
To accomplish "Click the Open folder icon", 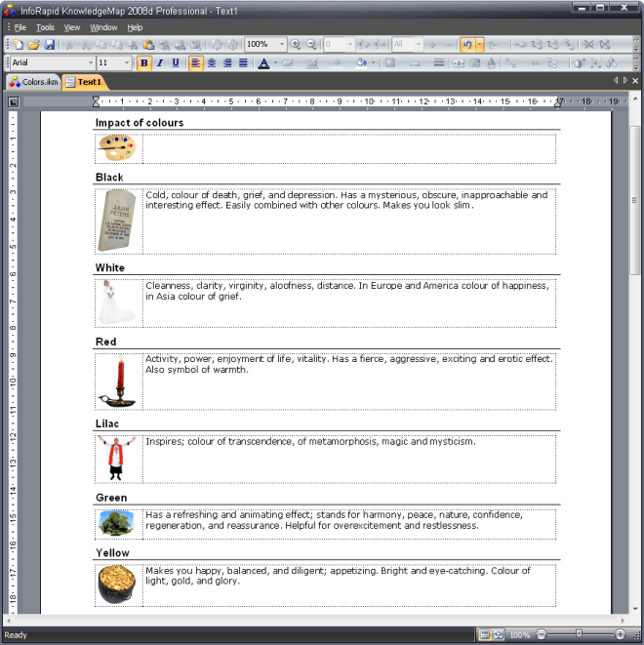I will click(34, 45).
